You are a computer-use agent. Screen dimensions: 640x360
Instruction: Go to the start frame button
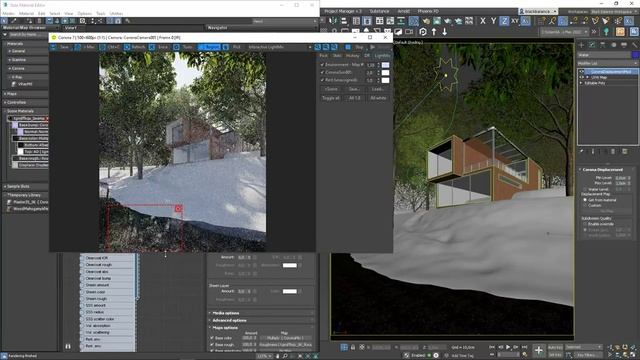coord(492,347)
